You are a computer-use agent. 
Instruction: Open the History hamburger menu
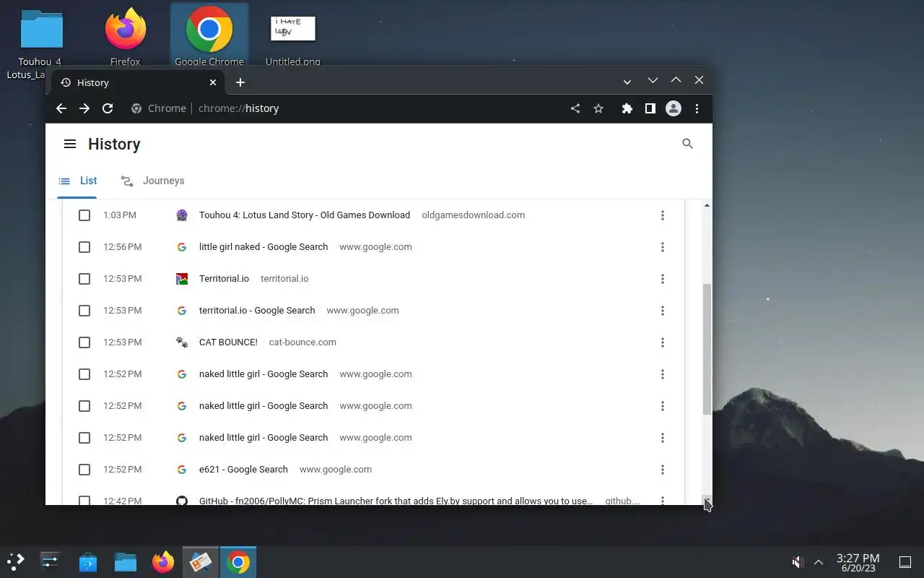click(x=70, y=144)
